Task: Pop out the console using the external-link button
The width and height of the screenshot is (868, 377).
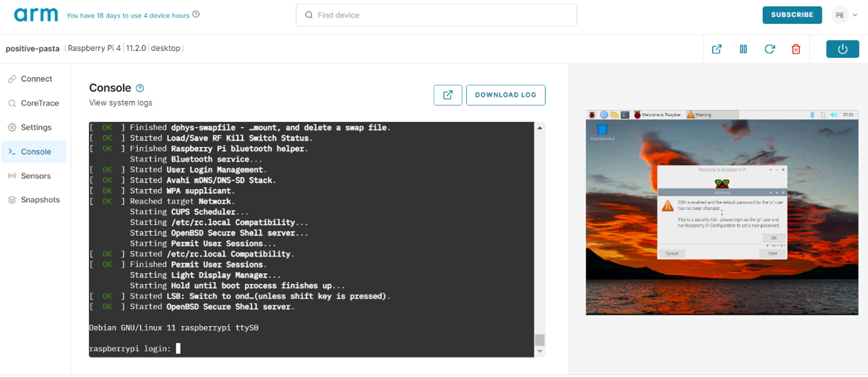Action: 448,95
